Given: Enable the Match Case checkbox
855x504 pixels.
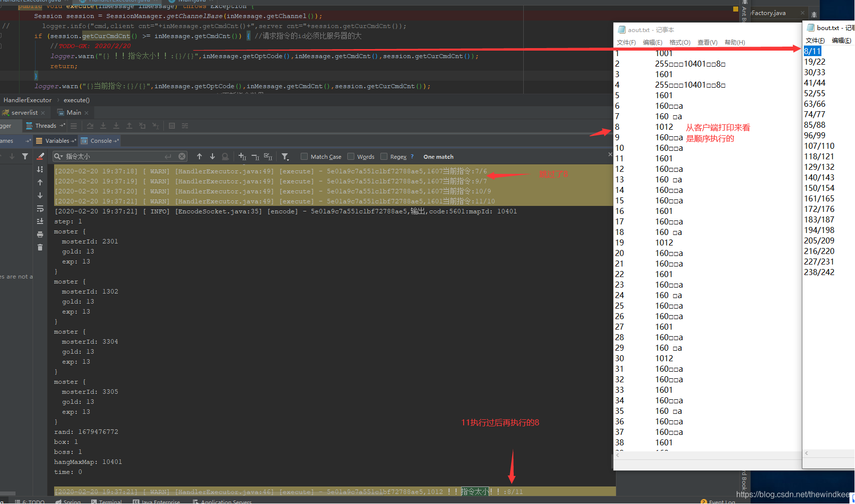Looking at the screenshot, I should pos(304,156).
